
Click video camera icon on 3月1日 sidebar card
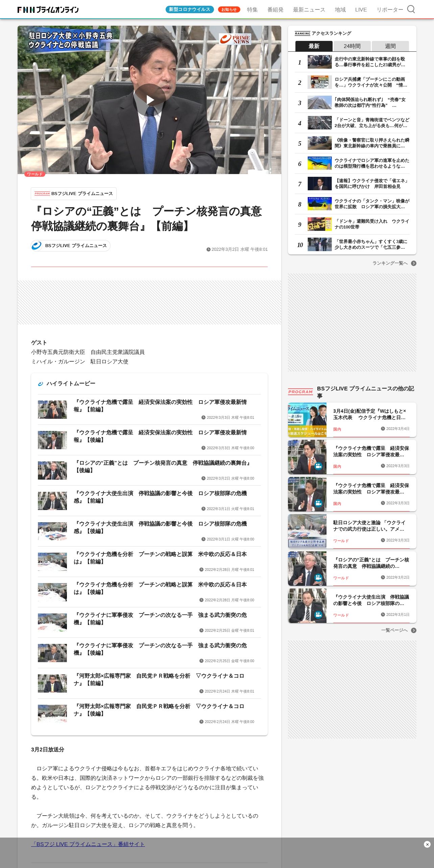(x=318, y=614)
